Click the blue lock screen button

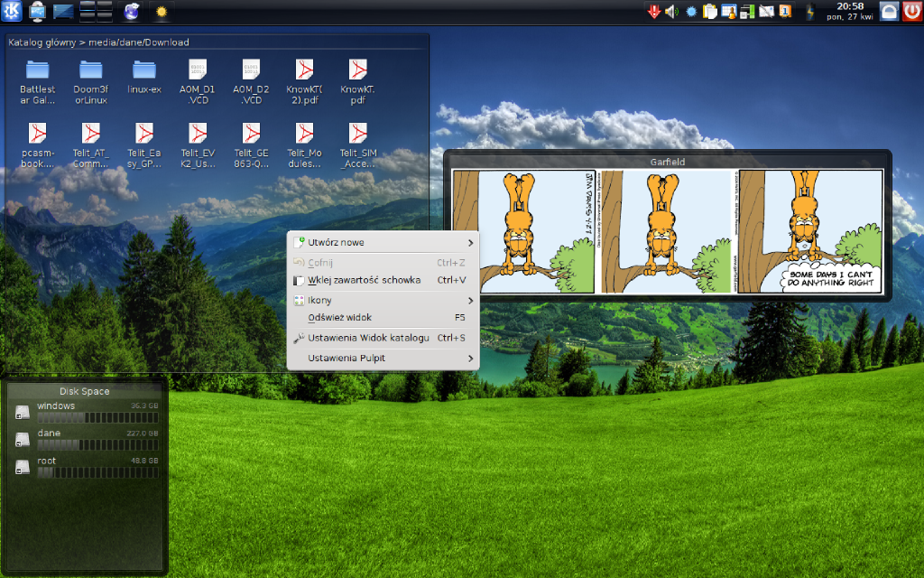coord(889,11)
